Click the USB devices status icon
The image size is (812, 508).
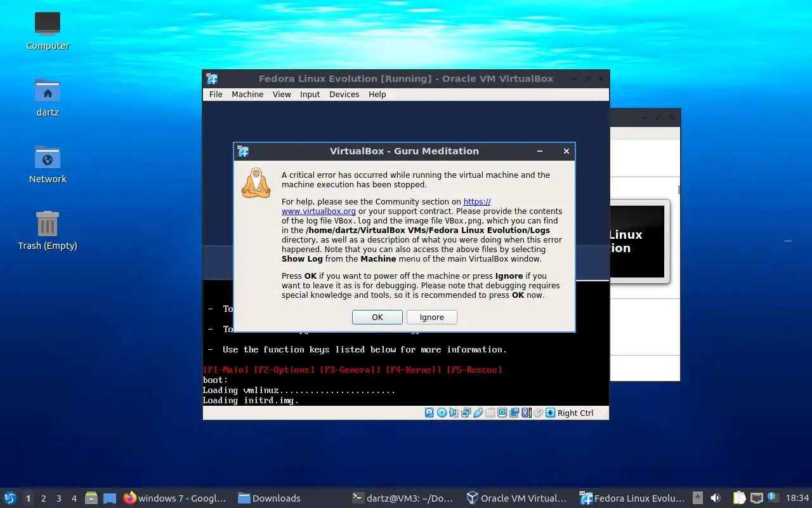point(478,413)
